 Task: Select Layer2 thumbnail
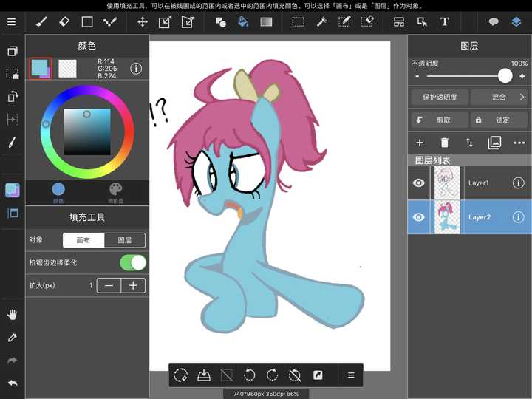(448, 217)
